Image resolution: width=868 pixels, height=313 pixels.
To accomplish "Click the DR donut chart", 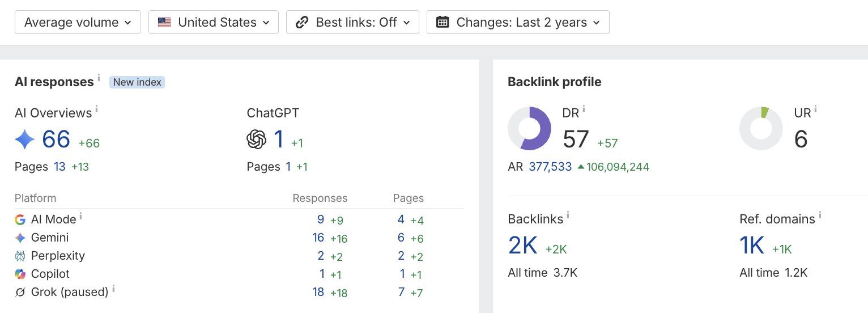I will tap(529, 128).
